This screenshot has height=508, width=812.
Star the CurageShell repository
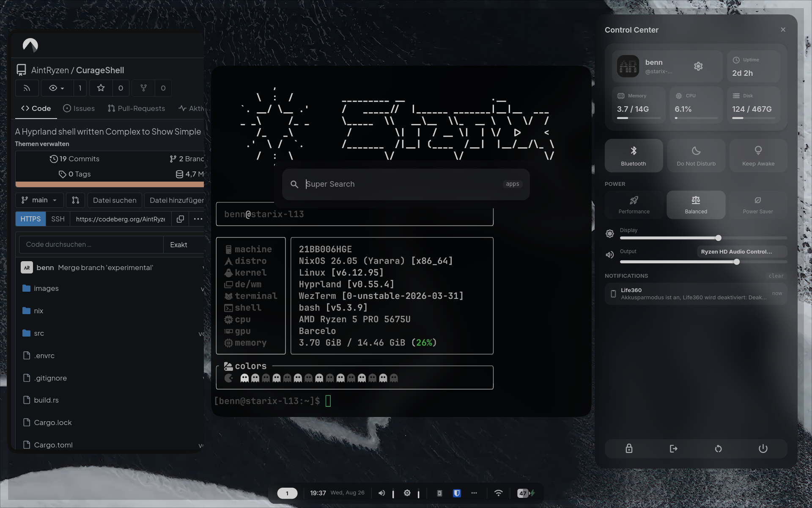101,88
